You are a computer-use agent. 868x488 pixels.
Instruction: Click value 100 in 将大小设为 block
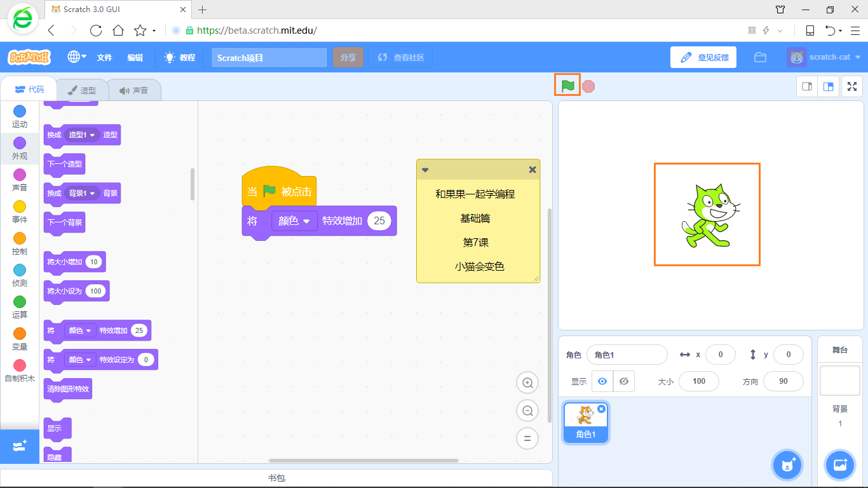95,291
